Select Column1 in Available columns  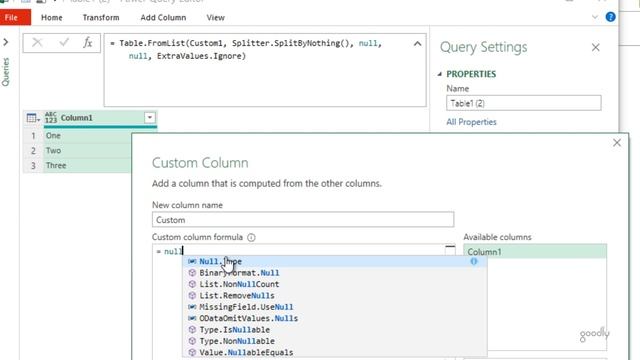pyautogui.click(x=535, y=251)
